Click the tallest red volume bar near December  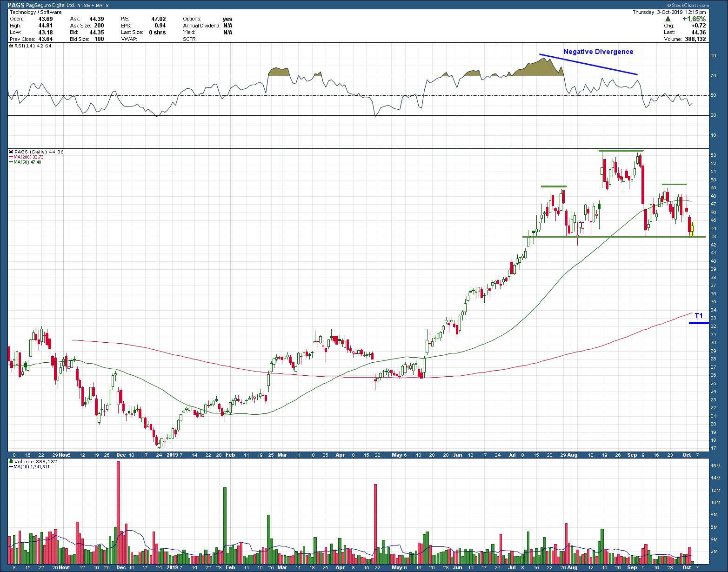pos(118,512)
